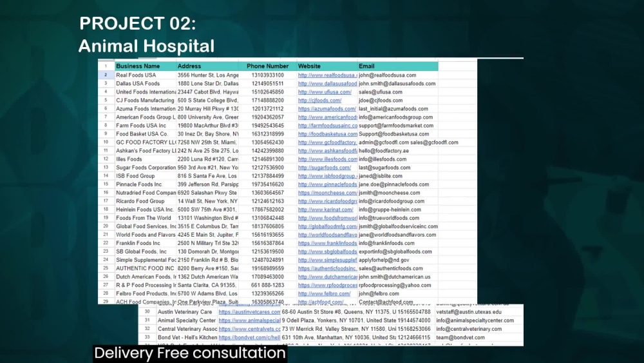The height and width of the screenshot is (363, 644).
Task: Open the mooncheese.com website link
Action: tap(327, 193)
